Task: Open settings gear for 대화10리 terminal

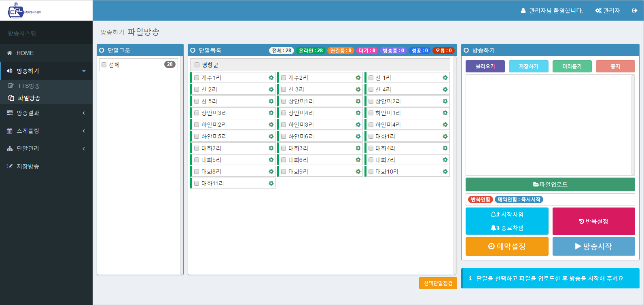Action: point(445,172)
